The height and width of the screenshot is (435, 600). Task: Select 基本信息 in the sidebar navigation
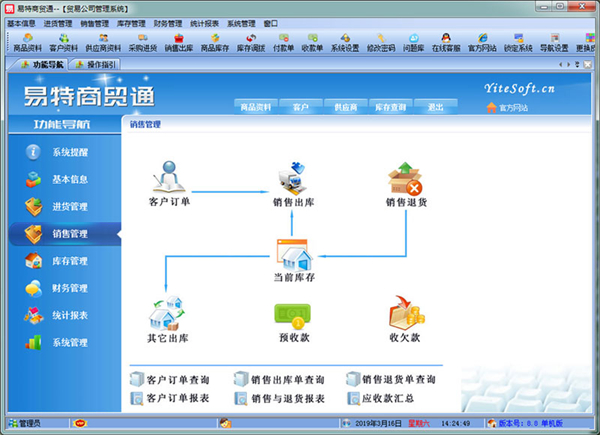64,179
